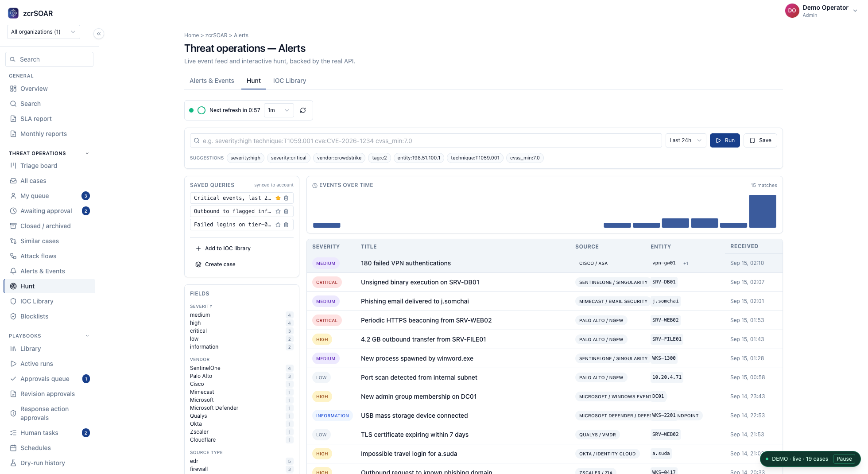Screen dimensions: 868x474
Task: Expand the Demo Operator user menu chevron
Action: 855,11
